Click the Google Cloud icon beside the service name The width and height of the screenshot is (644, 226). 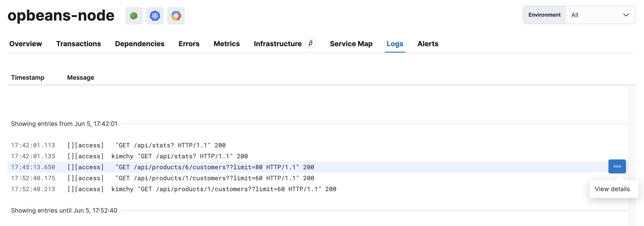[176, 15]
